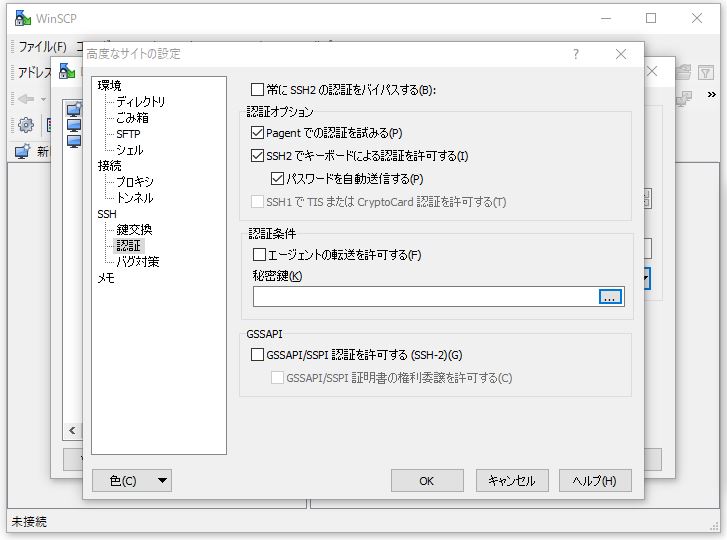Viewport: 727px width, 540px height.
Task: Open シェル settings page
Action: (x=130, y=150)
